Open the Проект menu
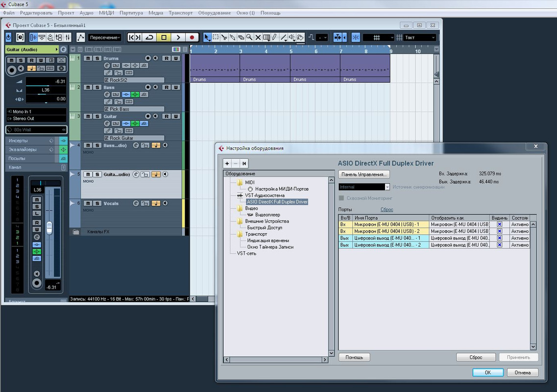 click(x=66, y=13)
